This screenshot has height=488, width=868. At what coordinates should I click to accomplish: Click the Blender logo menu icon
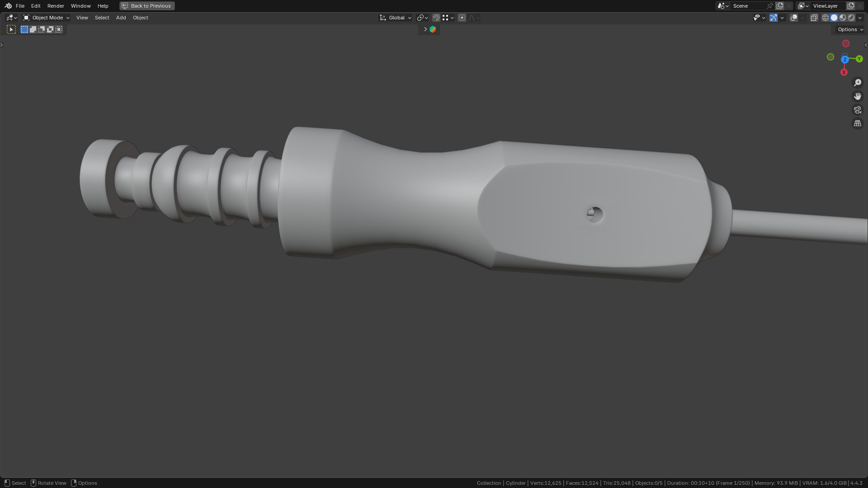[x=8, y=6]
